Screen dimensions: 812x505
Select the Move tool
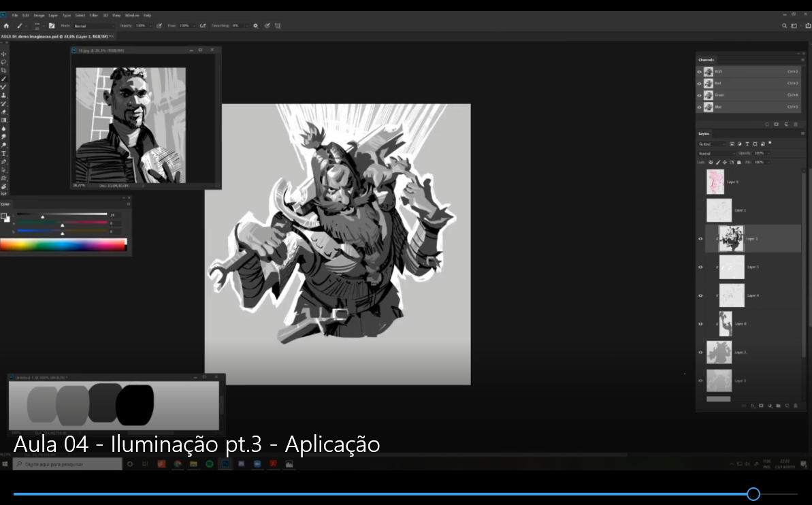(4, 54)
